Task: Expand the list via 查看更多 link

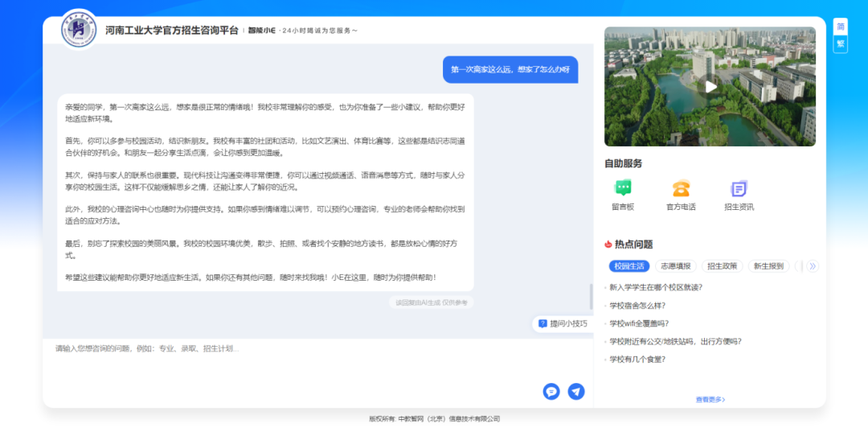Action: [x=710, y=399]
